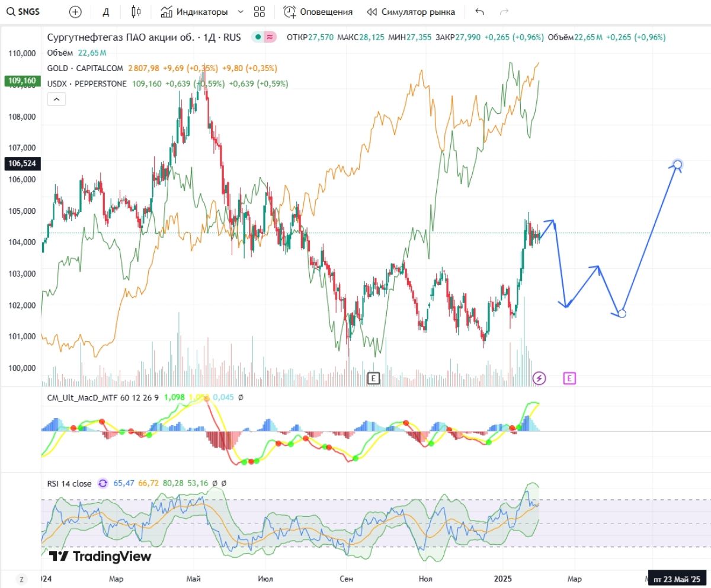Expand the chevron next to Индикаторы
Viewport: 711px width, 588px height.
[x=240, y=12]
